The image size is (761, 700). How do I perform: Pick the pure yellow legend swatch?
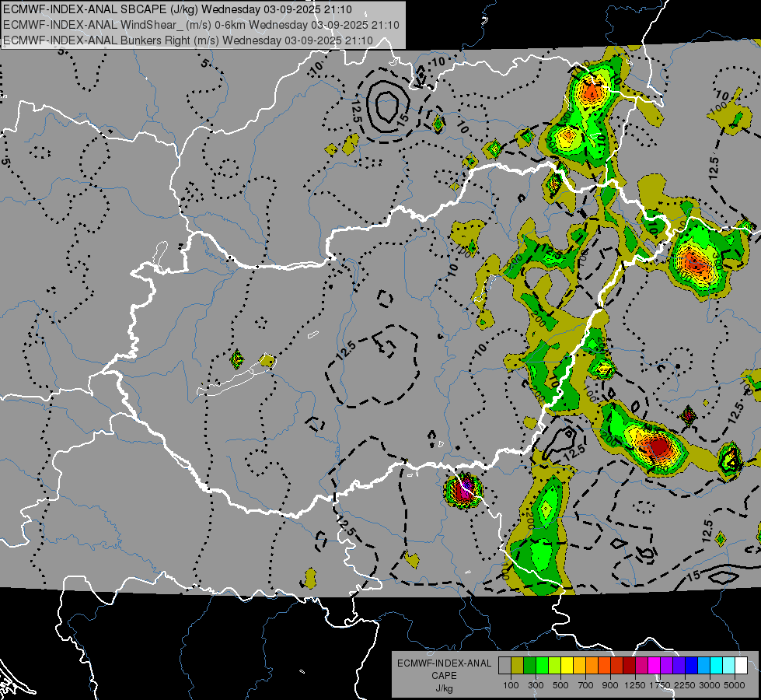tap(567, 665)
